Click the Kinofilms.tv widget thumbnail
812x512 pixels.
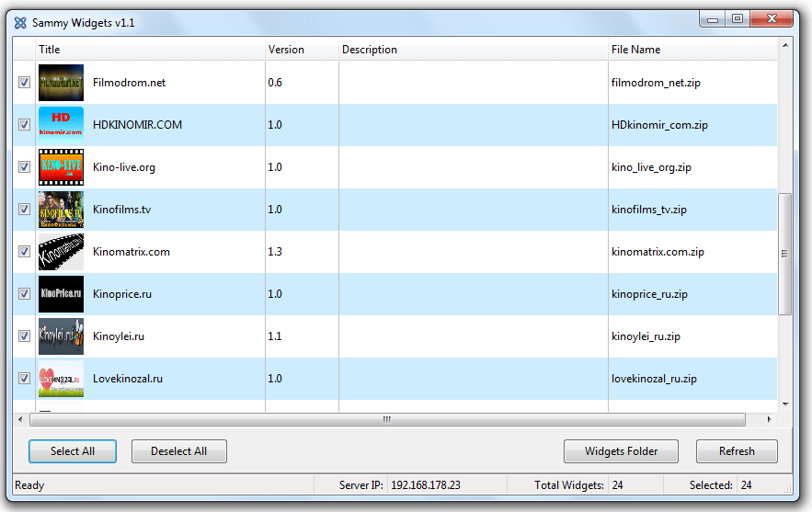[61, 210]
